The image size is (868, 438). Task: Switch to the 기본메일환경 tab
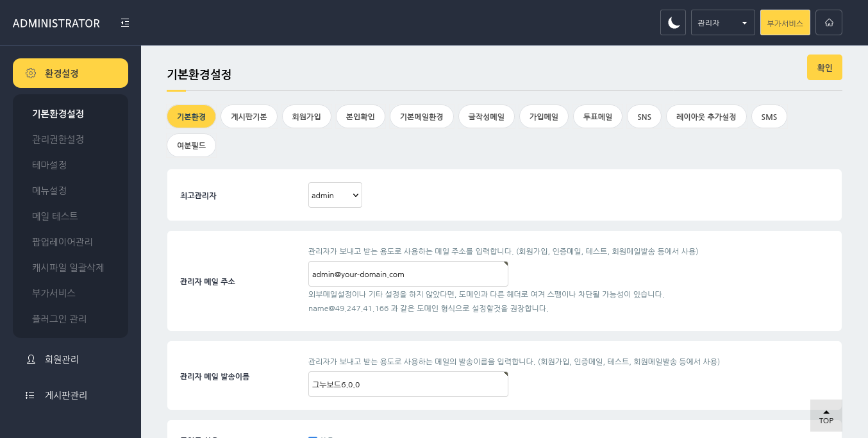(421, 117)
